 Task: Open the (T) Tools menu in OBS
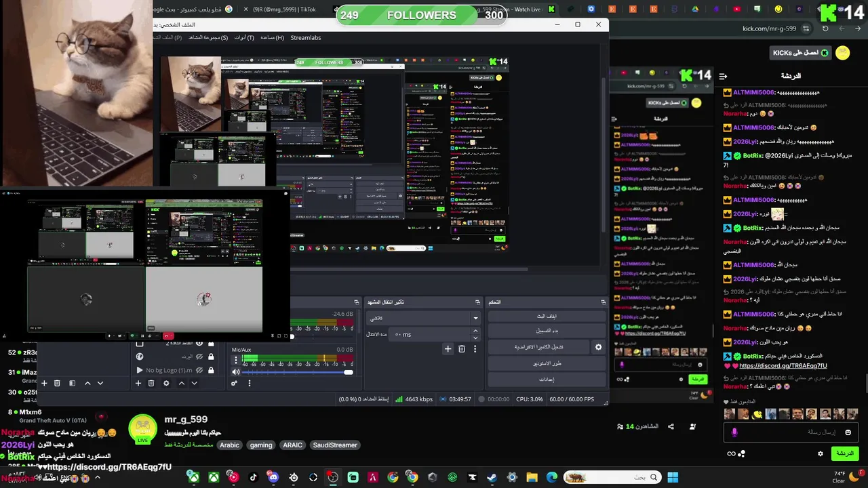pos(244,38)
